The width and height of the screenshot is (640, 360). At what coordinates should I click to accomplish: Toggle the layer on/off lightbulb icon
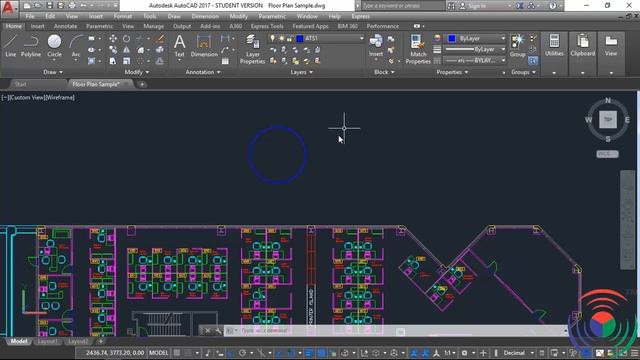coord(273,38)
